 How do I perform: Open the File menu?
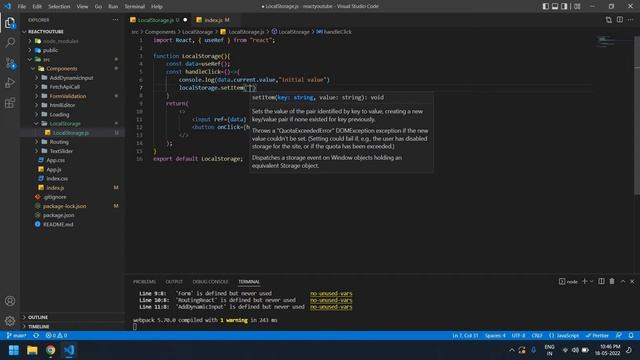22,7
